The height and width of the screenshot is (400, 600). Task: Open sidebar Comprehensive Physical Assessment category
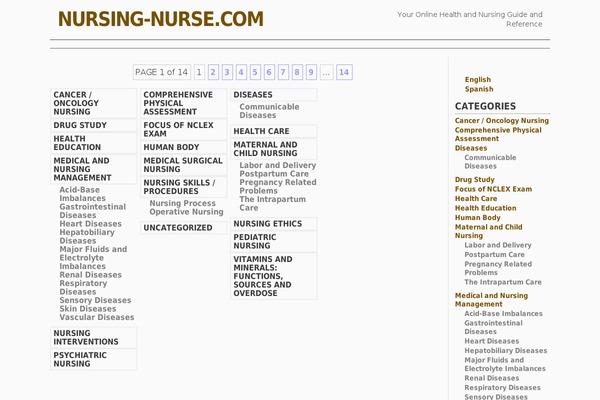[498, 134]
